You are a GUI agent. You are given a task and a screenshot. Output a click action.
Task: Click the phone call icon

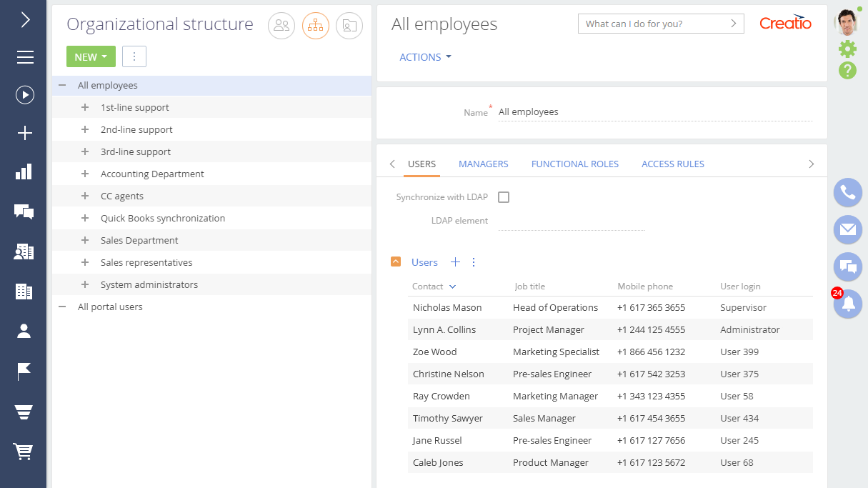(x=848, y=192)
